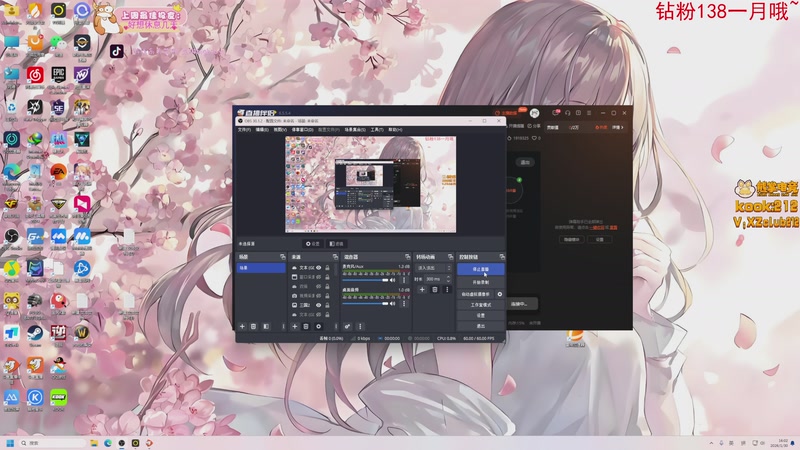Open scene filters icon in Scenes panel
The height and width of the screenshot is (450, 800).
[266, 327]
